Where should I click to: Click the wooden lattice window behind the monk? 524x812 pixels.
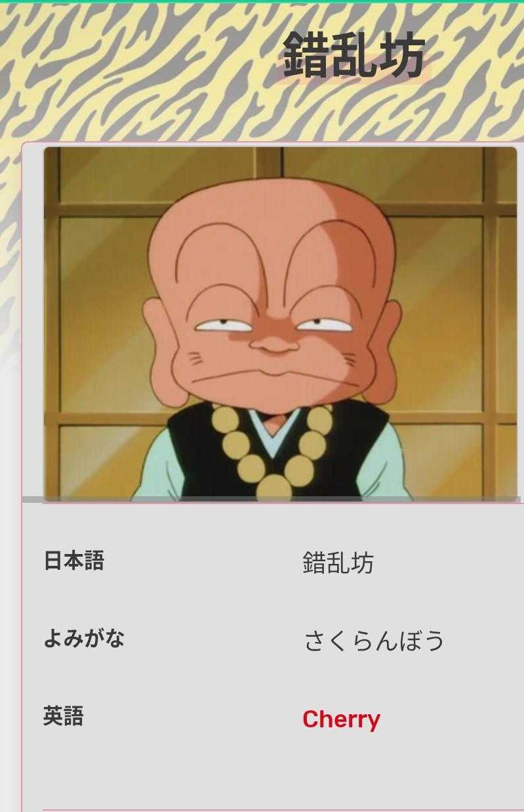[98, 263]
